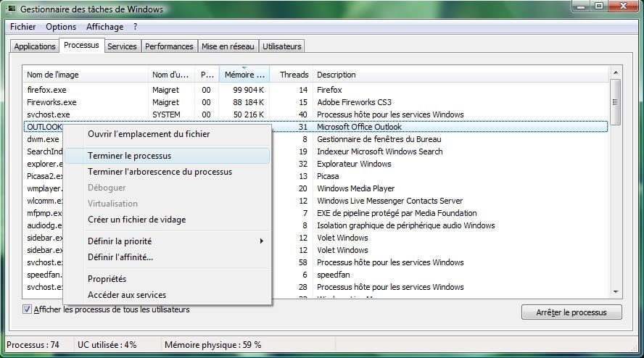Open the '?' help menu
The height and width of the screenshot is (358, 644).
[135, 27]
